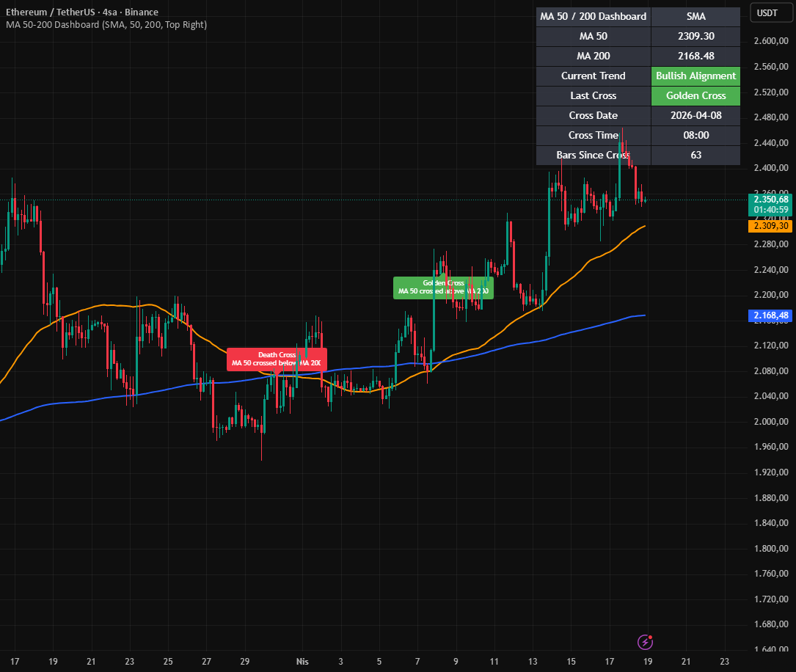Select the MA 50-200 Dashboard indicator legend
The height and width of the screenshot is (672, 796).
pyautogui.click(x=106, y=24)
